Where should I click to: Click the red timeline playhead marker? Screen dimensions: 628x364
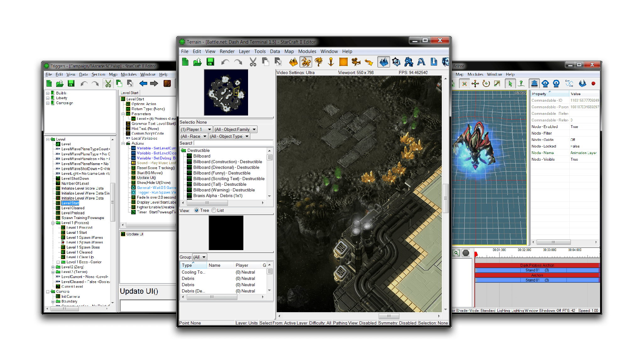coord(476,254)
